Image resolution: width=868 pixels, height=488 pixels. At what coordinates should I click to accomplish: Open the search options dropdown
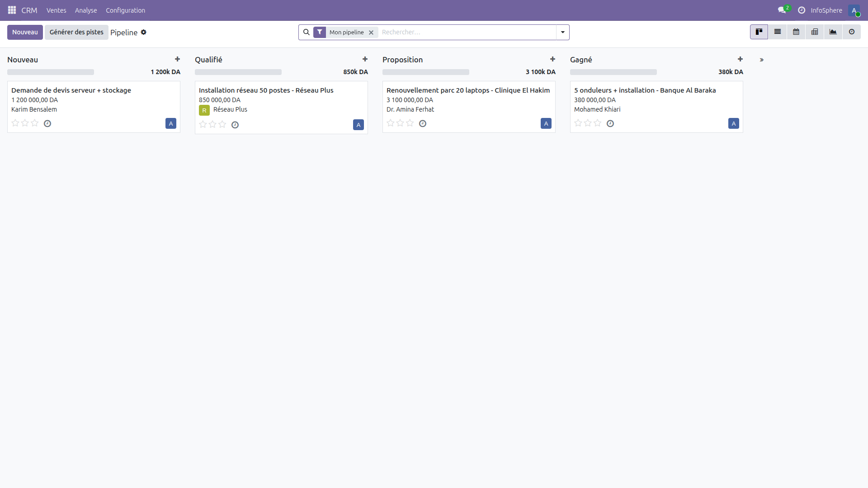[x=562, y=32]
